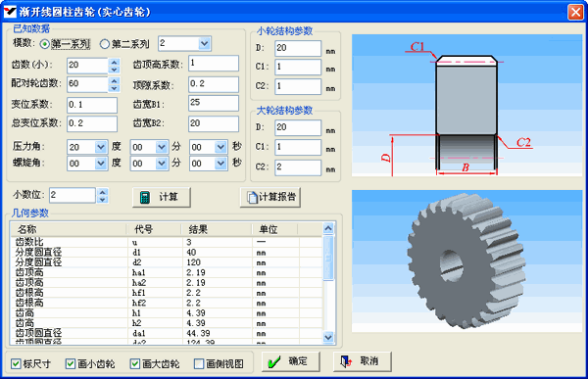Increase 齿数(小) with up stepper arrow
Screen dimensions: 588x379
(x=115, y=62)
